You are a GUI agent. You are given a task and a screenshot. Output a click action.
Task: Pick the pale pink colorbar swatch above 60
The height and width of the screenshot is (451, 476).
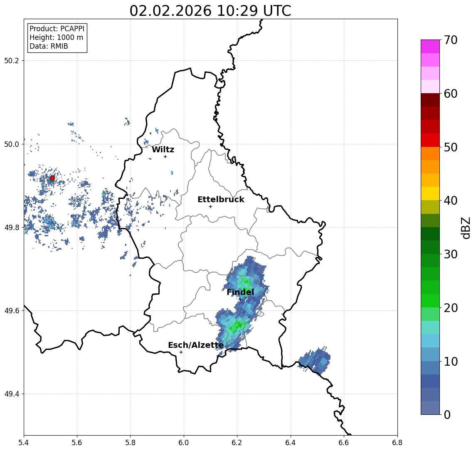click(x=430, y=87)
